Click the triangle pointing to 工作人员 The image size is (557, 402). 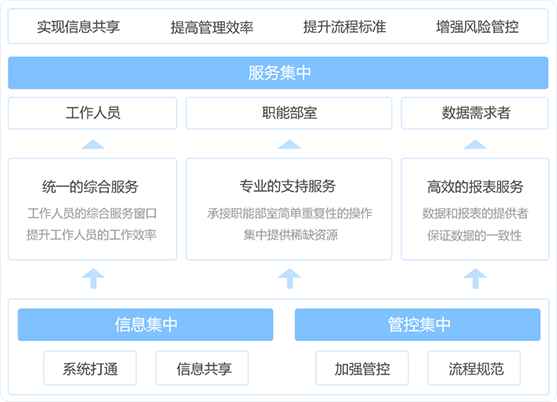click(x=93, y=144)
